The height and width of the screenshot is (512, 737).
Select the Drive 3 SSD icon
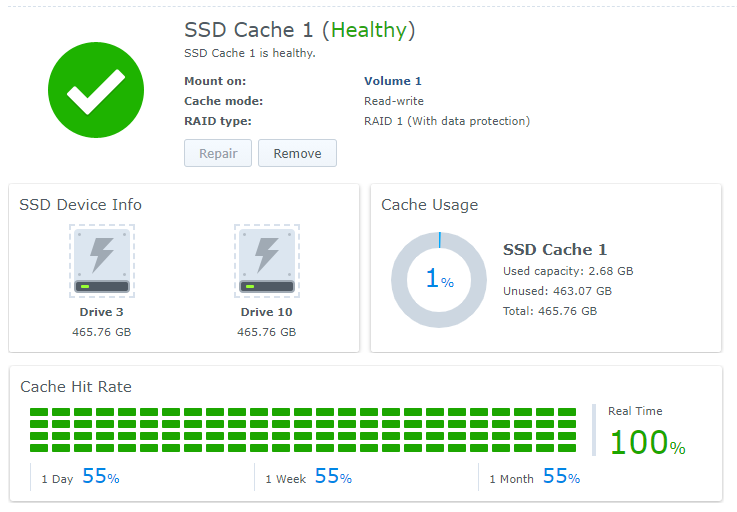coord(101,260)
